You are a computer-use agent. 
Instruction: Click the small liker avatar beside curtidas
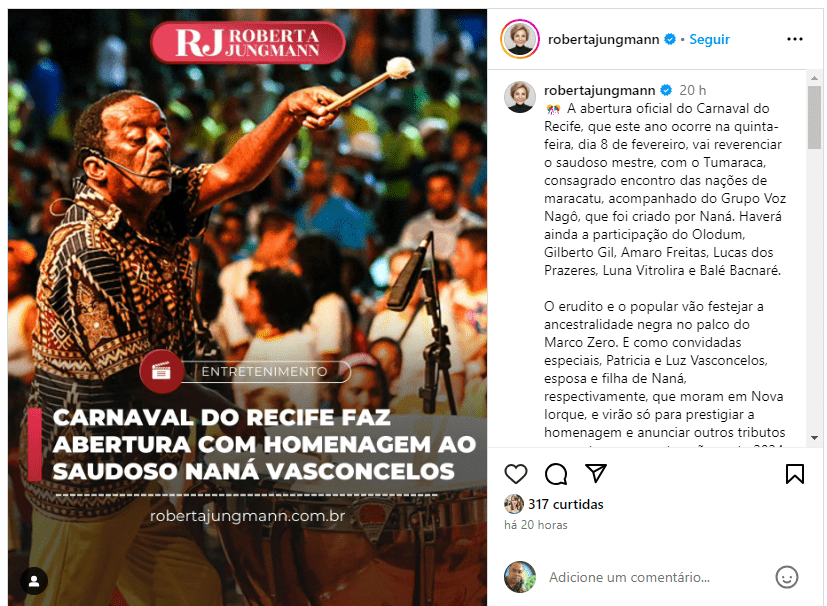[x=514, y=504]
